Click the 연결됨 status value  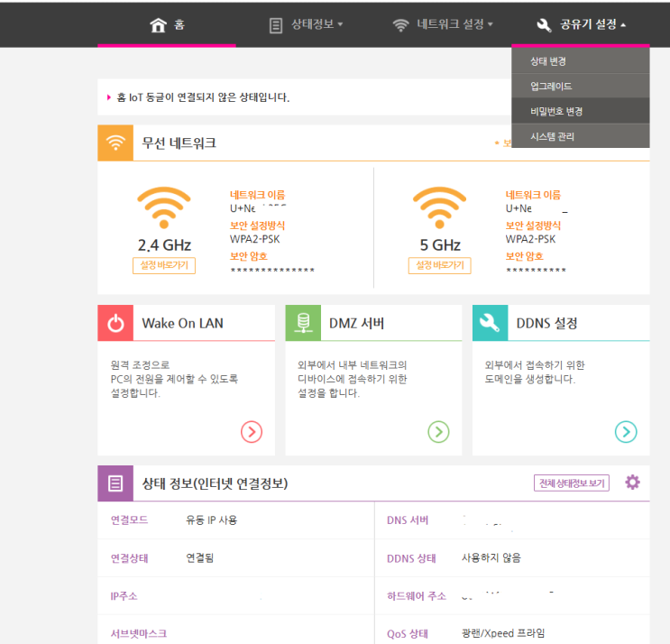tap(200, 558)
